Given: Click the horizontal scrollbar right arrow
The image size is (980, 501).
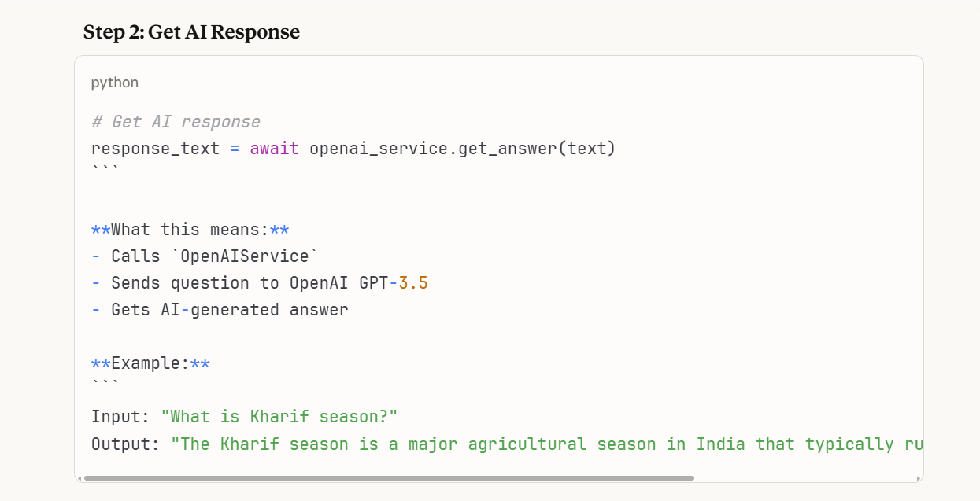Looking at the screenshot, I should tap(919, 478).
